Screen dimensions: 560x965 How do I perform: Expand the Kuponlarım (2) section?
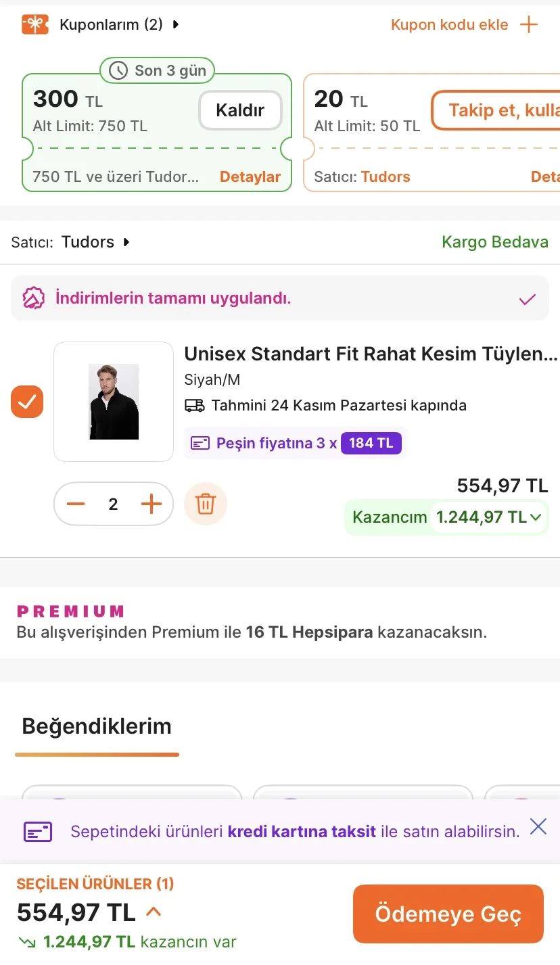[176, 25]
